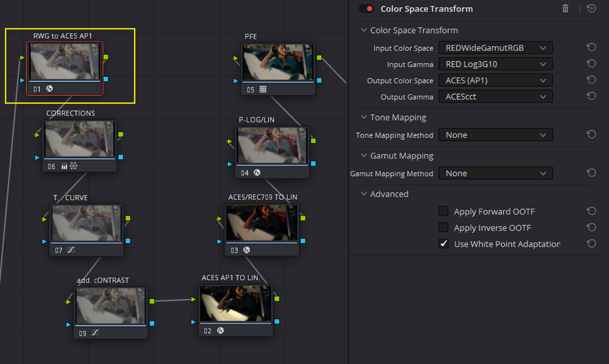
Task: Delete the Color Space Transform effect via trash icon
Action: click(x=565, y=9)
